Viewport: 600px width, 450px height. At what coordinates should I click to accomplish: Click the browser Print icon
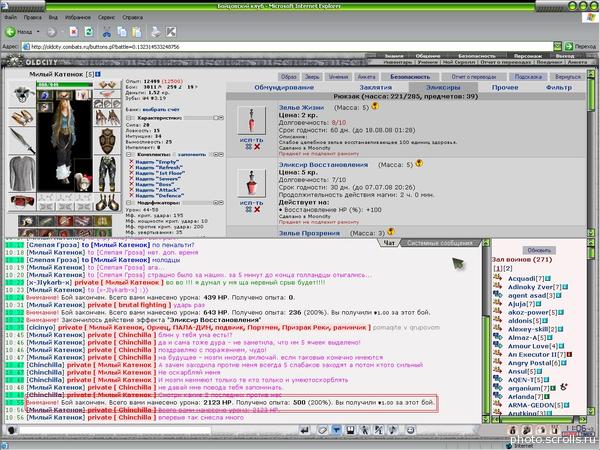(156, 32)
